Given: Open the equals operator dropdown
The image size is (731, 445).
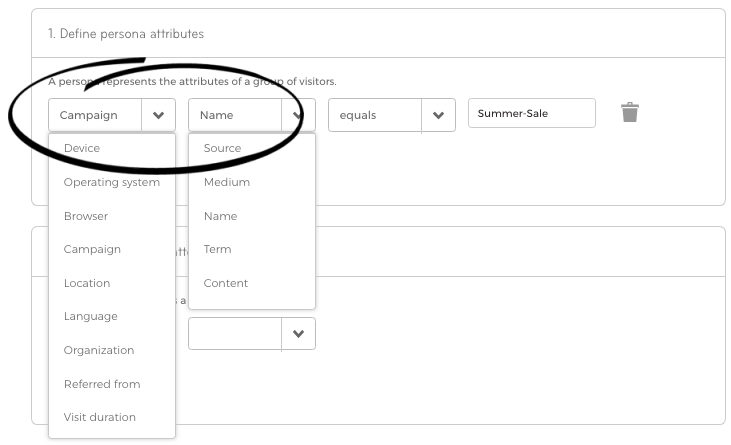Looking at the screenshot, I should (438, 115).
